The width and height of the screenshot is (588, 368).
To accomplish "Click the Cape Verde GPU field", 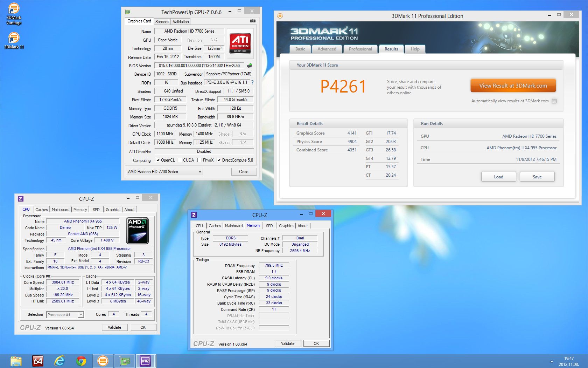I will click(x=168, y=40).
